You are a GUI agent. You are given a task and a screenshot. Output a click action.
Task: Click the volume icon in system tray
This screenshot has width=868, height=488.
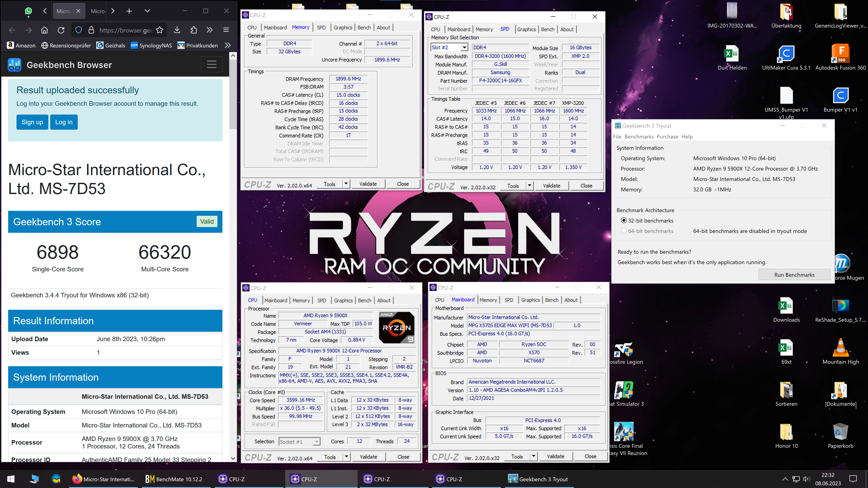[806, 479]
